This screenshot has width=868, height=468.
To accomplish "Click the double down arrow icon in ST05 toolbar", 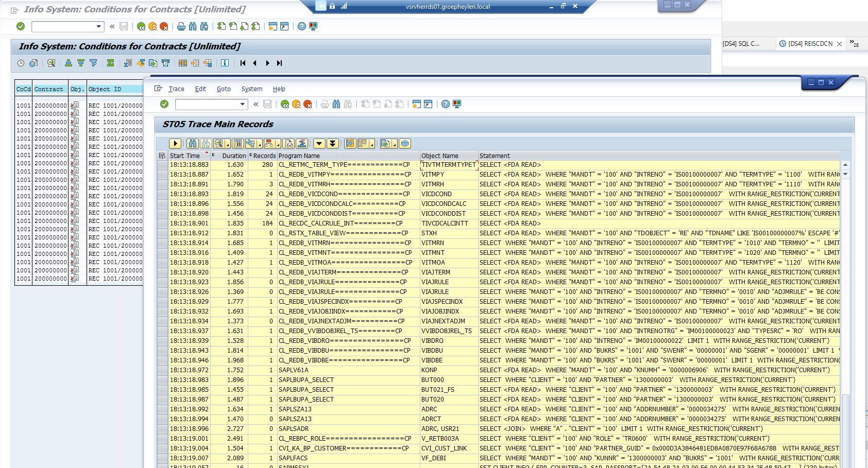I will point(333,144).
